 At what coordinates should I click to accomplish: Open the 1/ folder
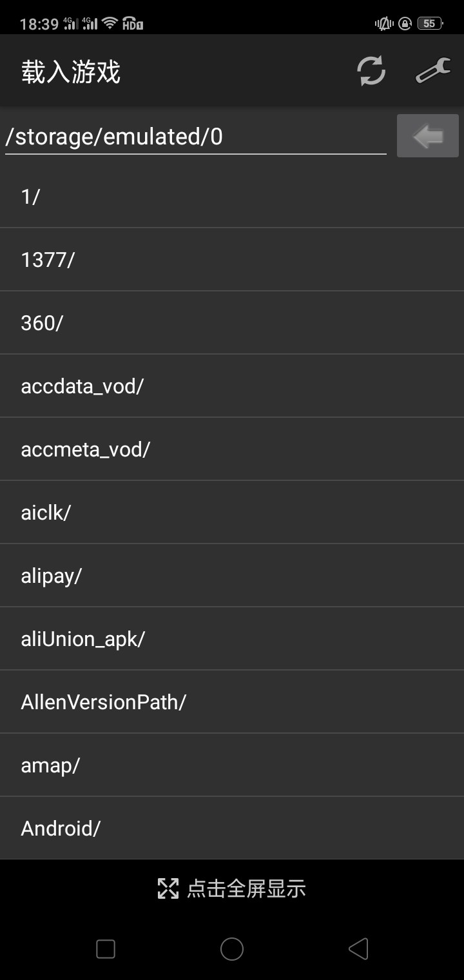232,197
